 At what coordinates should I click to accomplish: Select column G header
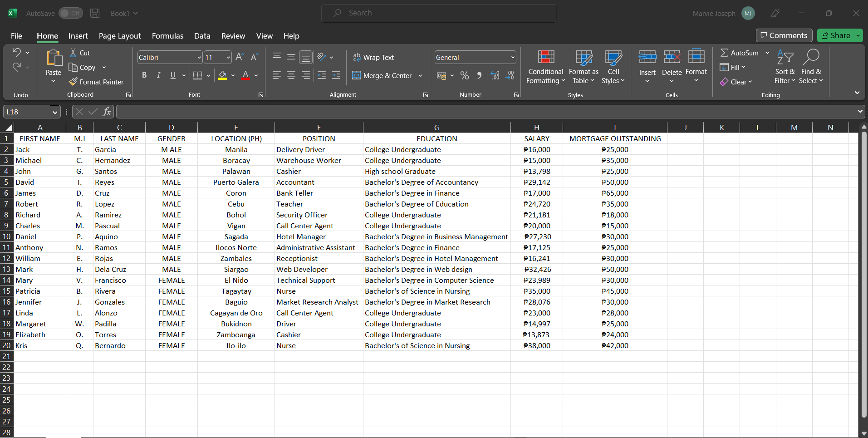436,128
